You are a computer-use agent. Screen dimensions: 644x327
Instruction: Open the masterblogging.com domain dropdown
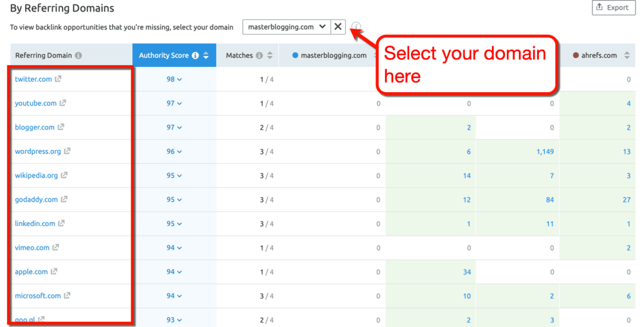tap(287, 27)
